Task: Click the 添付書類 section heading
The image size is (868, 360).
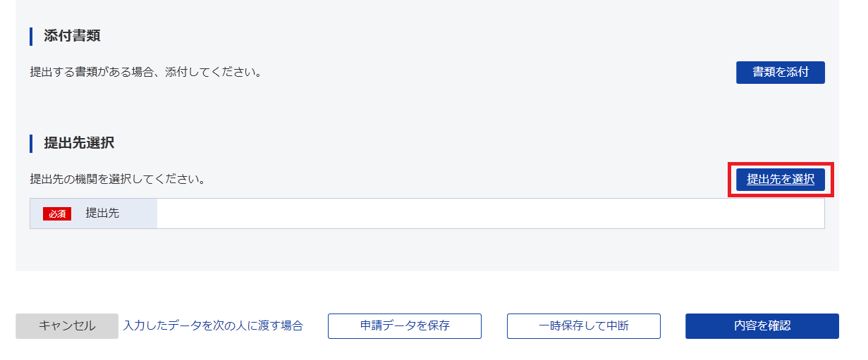Action: (72, 36)
